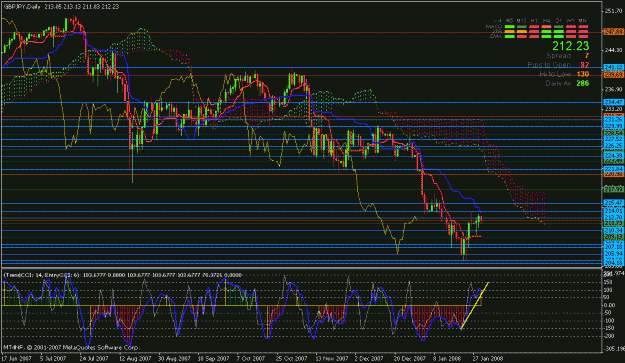Click the EMA row label in signal panel
The image size is (625, 363).
pos(496,37)
